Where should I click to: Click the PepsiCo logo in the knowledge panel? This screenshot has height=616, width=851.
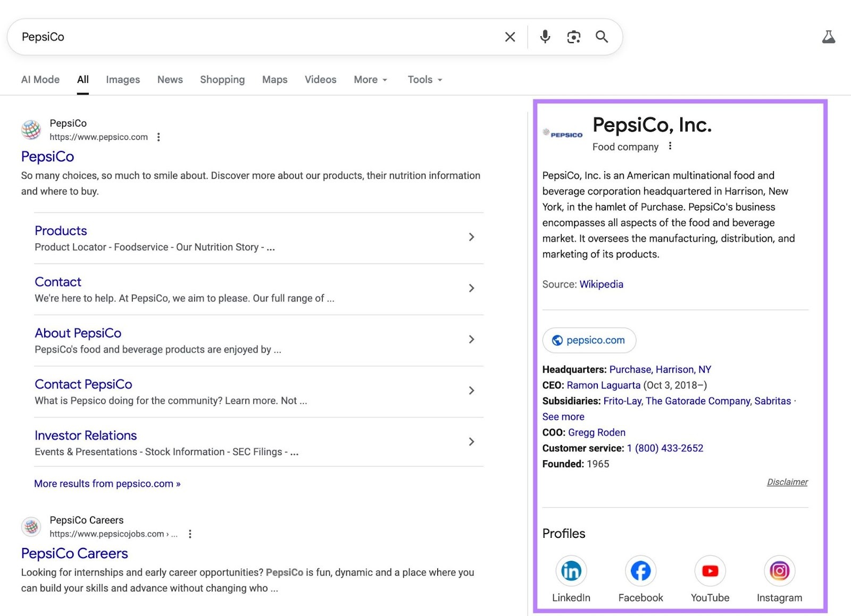click(x=563, y=134)
